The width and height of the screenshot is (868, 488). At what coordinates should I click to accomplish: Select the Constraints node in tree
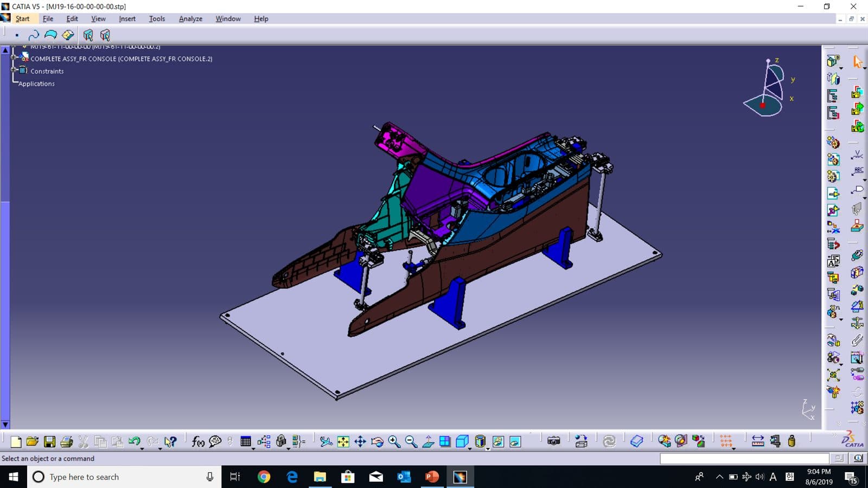[47, 71]
